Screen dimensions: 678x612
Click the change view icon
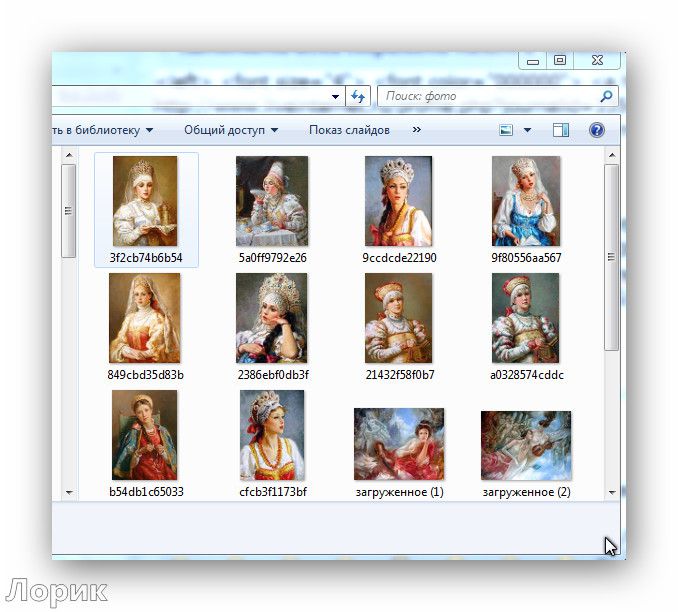506,130
